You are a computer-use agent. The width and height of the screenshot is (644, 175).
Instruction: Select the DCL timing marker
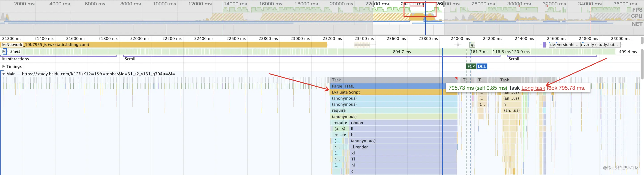click(482, 66)
